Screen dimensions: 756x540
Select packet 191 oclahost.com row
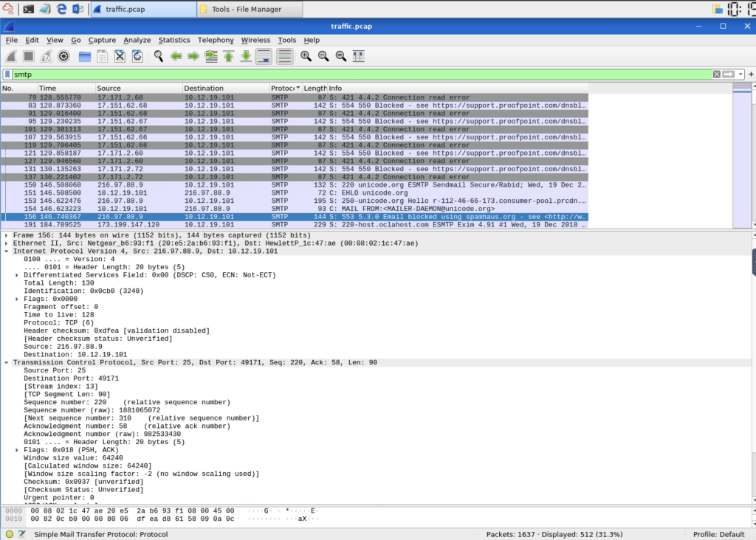(x=294, y=225)
